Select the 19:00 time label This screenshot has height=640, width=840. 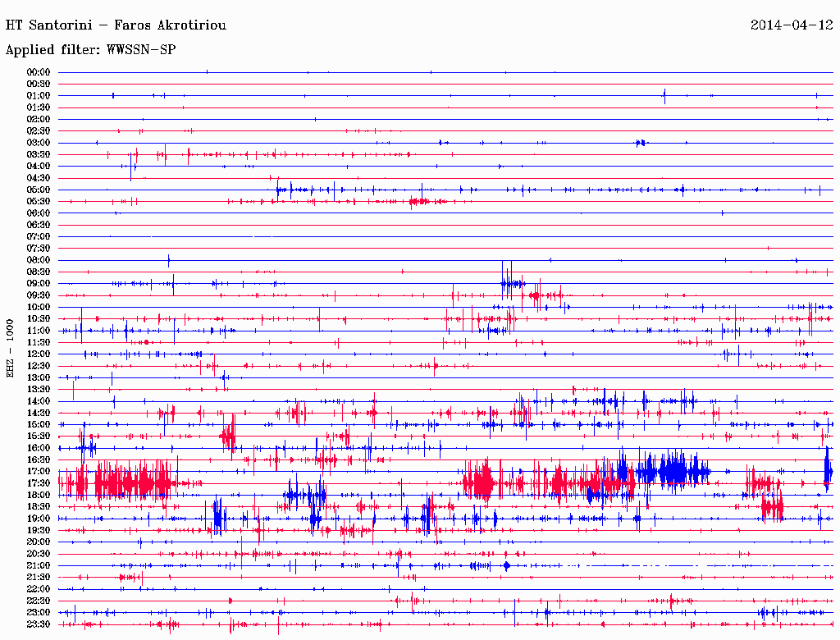pyautogui.click(x=39, y=519)
